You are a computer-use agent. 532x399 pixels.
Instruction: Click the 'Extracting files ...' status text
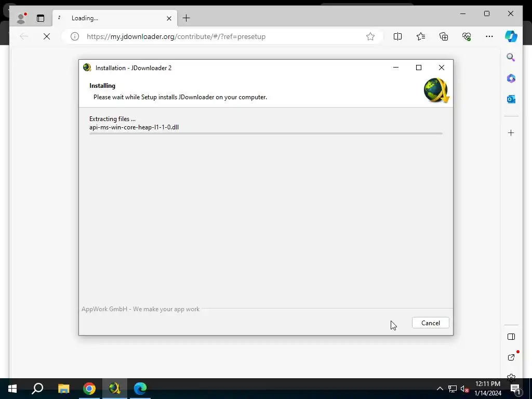click(112, 119)
